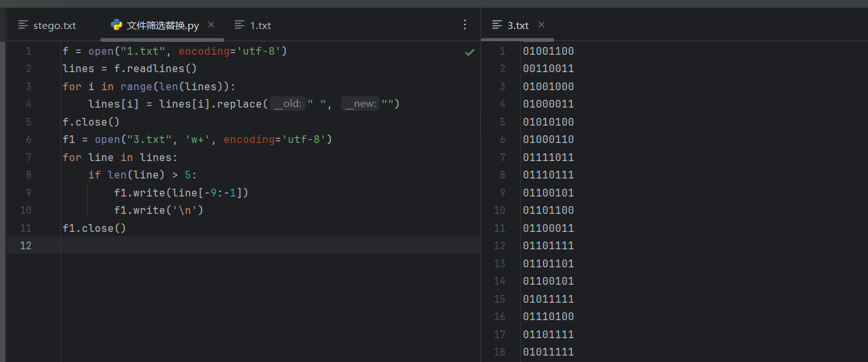Click the file icon on the 1.txt tab
The image size is (868, 362).
pyautogui.click(x=240, y=25)
